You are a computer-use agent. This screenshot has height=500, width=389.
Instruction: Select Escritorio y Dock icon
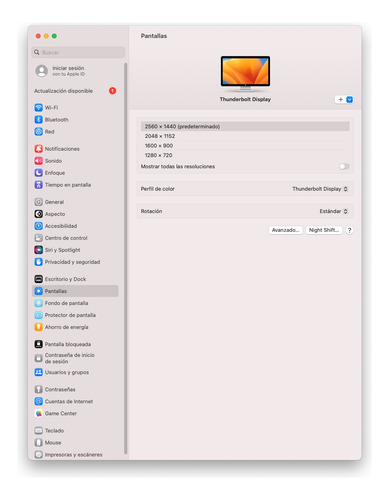pyautogui.click(x=39, y=279)
